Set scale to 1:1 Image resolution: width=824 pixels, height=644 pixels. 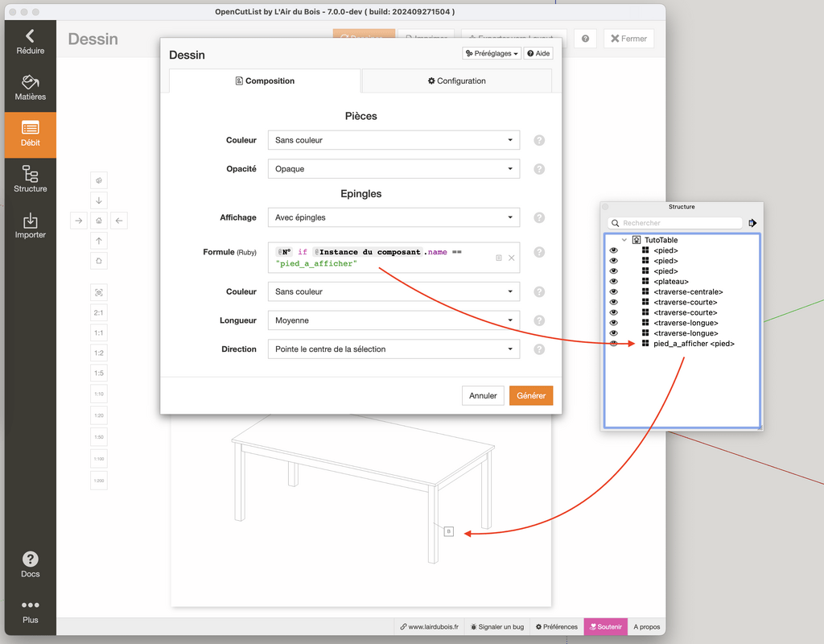tap(99, 332)
